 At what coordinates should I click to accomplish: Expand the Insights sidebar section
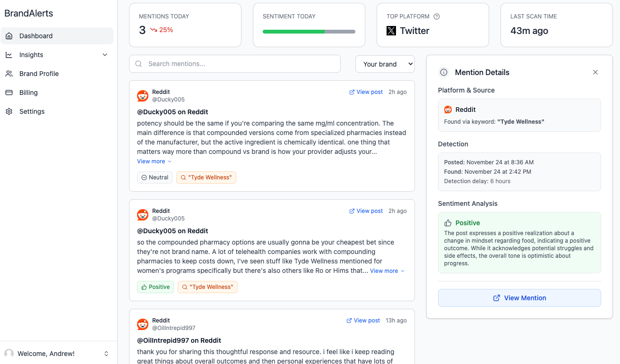pos(105,55)
